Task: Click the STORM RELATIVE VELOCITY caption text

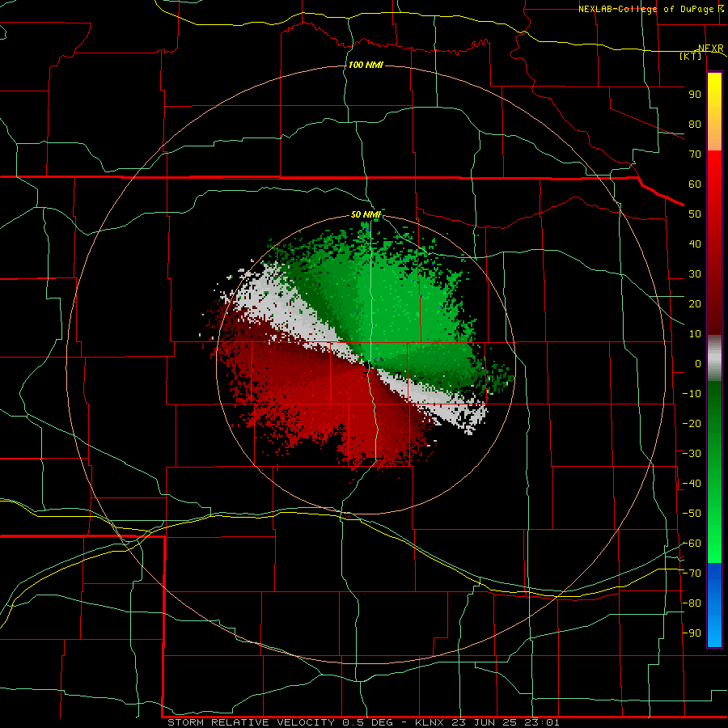Action: (252, 722)
